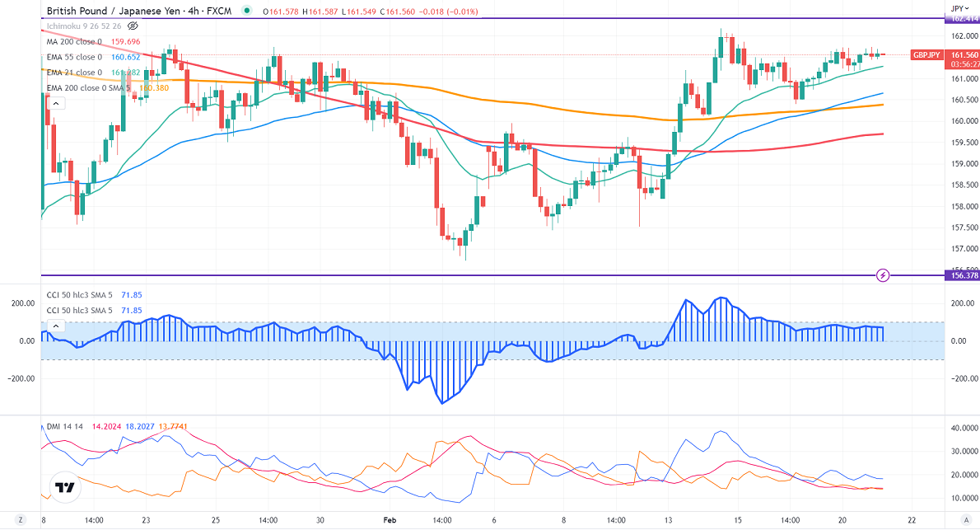Click the Z timezone button
Screen dimensions: 980x530
[21, 520]
